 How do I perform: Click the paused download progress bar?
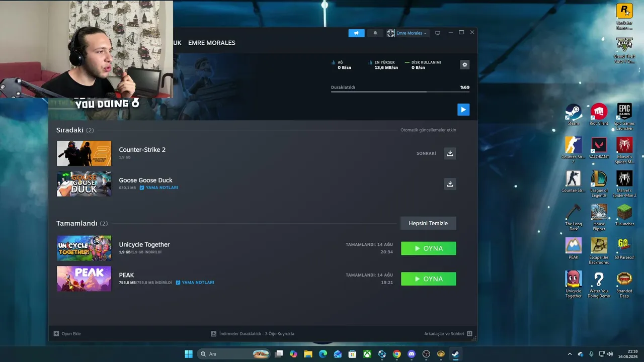pos(400,92)
